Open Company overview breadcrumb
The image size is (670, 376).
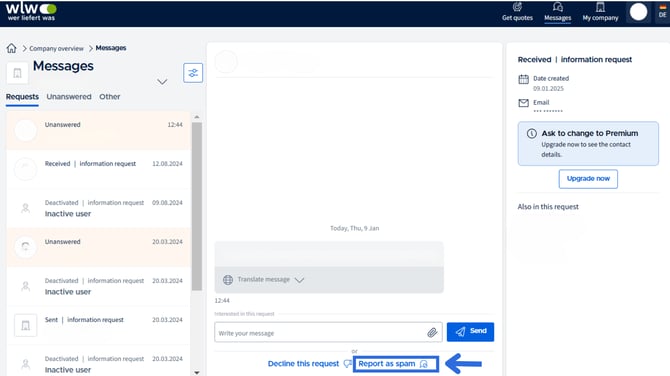point(56,48)
